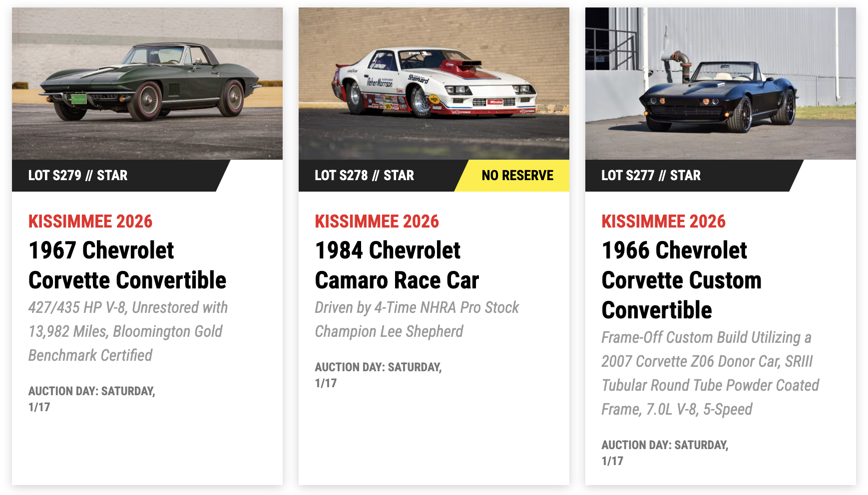The width and height of the screenshot is (868, 495).
Task: Click the Bloomington Gold Benchmark Certified description
Action: point(127,331)
